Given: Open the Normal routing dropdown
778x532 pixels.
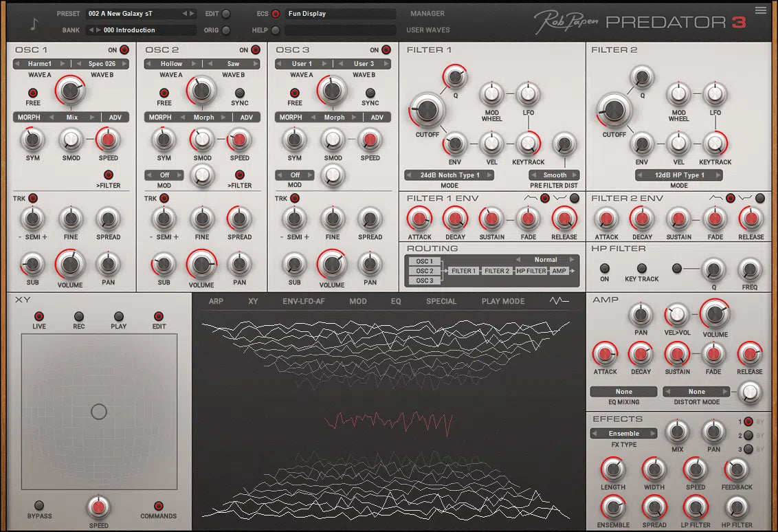Looking at the screenshot, I should pyautogui.click(x=546, y=259).
